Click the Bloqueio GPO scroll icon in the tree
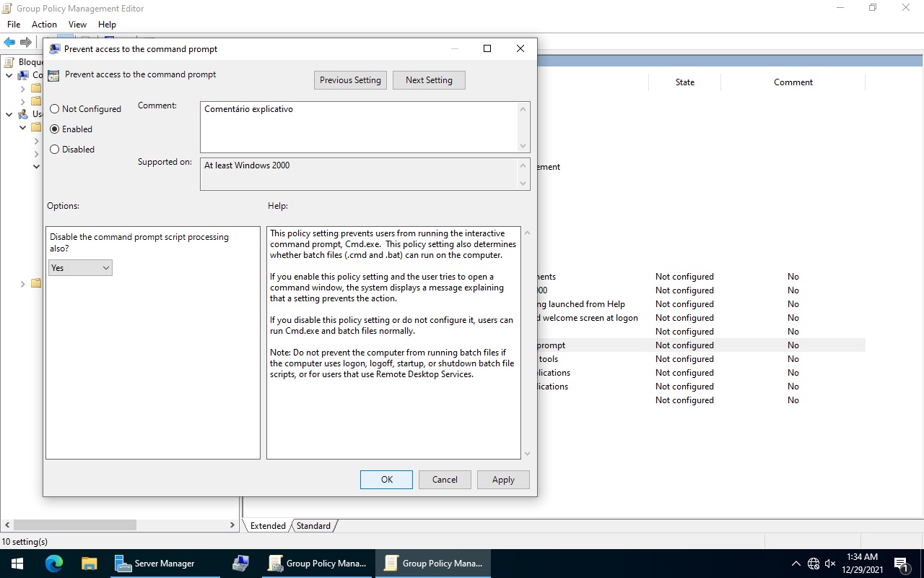This screenshot has height=578, width=924. coord(9,61)
